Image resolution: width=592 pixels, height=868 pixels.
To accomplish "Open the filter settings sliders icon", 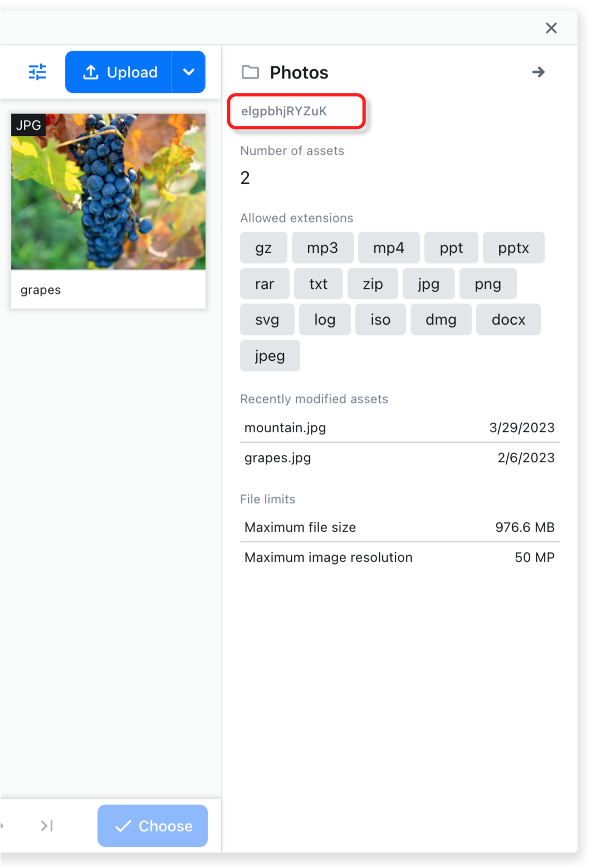I will (37, 72).
